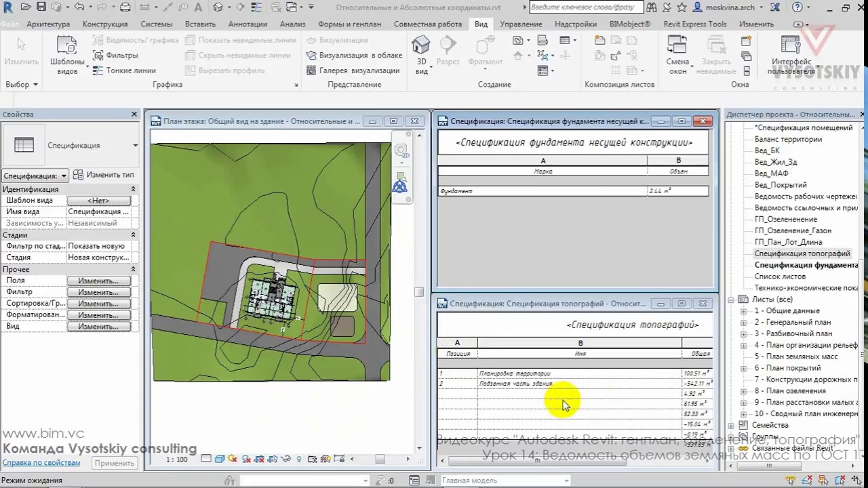
Task: Expand the 1 - Общие данные sheet node
Action: (744, 311)
